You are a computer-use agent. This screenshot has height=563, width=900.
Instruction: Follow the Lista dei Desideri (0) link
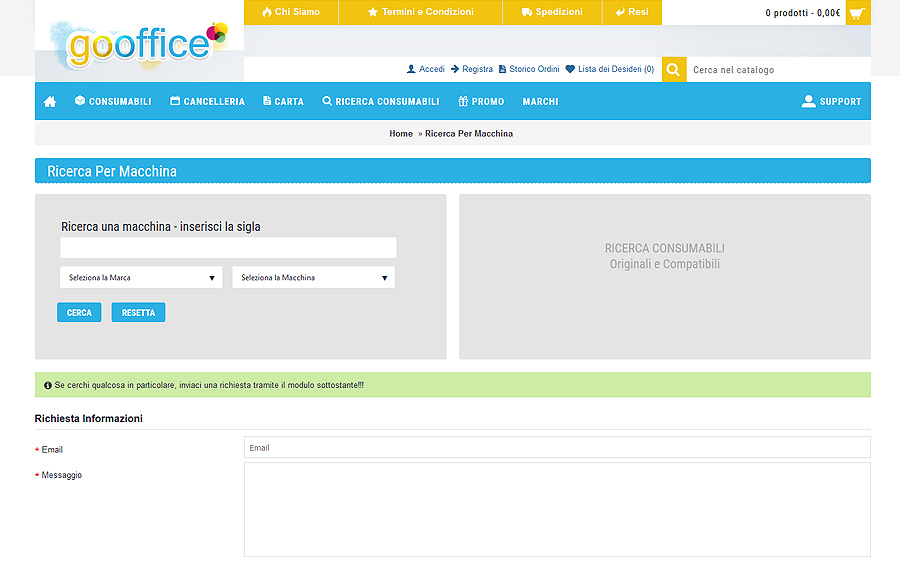tap(616, 69)
